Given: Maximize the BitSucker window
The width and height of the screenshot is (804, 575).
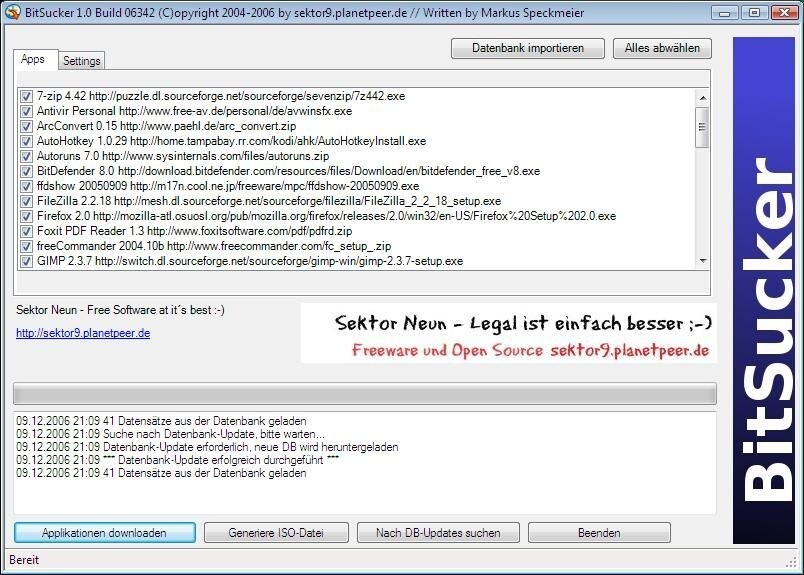Looking at the screenshot, I should (754, 12).
